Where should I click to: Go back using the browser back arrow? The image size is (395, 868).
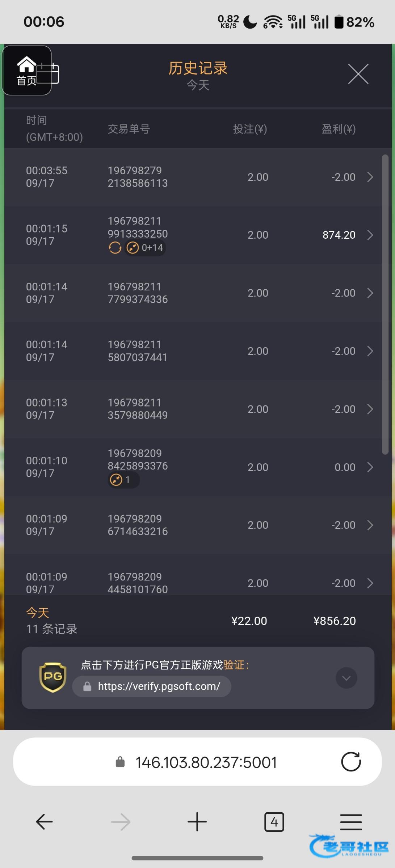45,822
